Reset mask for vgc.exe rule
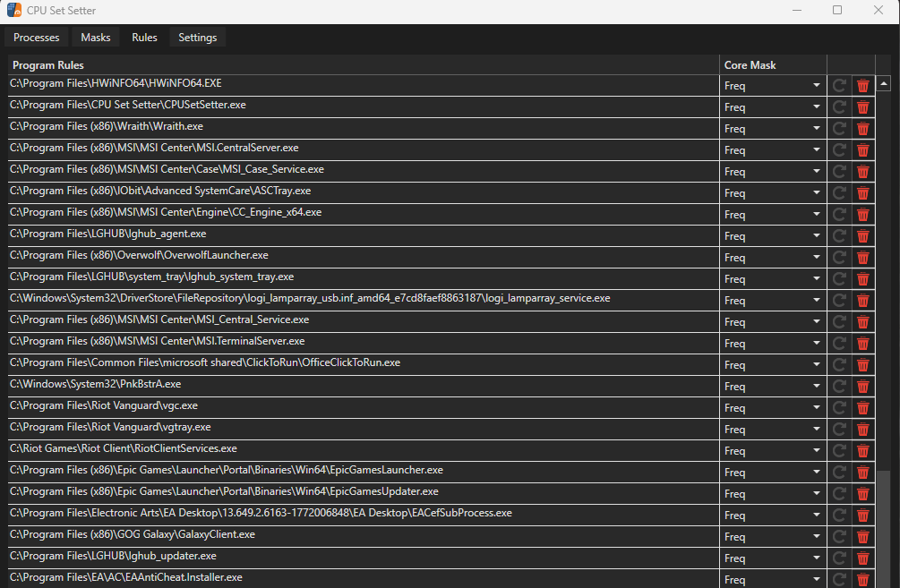The width and height of the screenshot is (900, 588). 839,408
